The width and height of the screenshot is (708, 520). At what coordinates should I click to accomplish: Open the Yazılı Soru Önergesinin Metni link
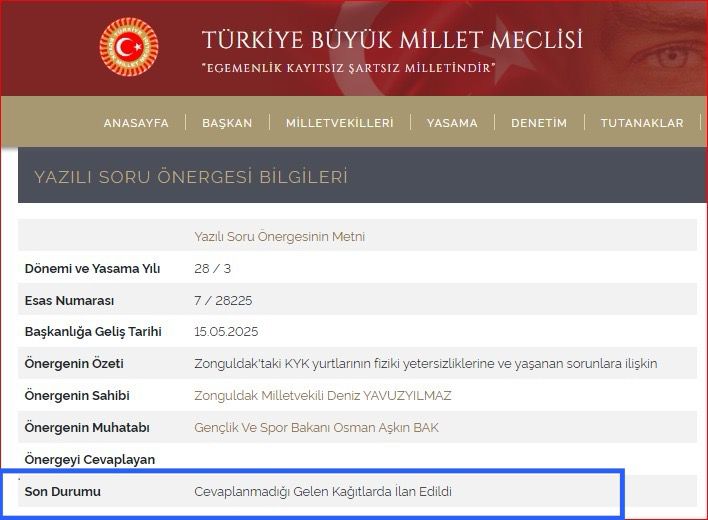(x=279, y=237)
